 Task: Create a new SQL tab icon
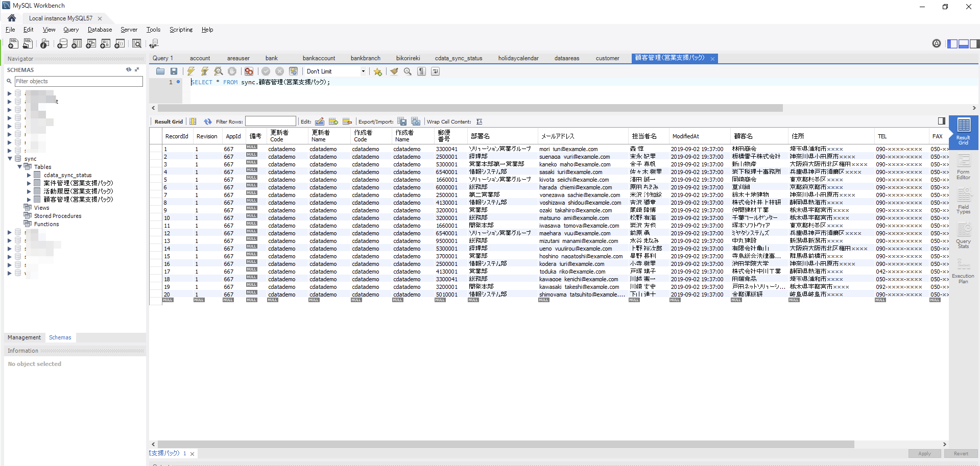(13, 44)
